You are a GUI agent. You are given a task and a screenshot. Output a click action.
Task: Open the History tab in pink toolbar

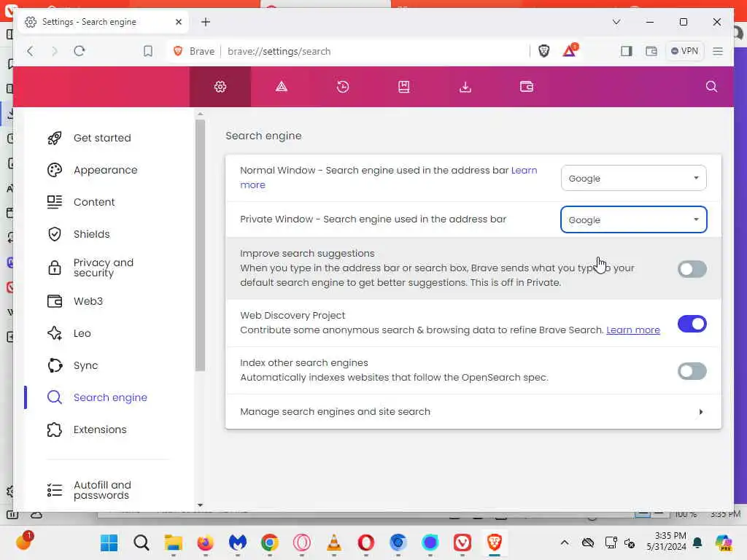pyautogui.click(x=343, y=87)
